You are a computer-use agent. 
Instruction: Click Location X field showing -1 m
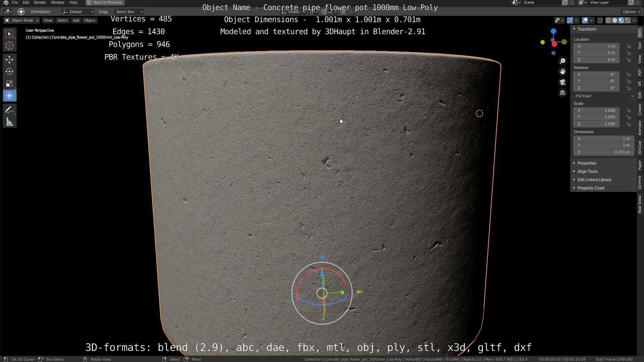click(596, 46)
